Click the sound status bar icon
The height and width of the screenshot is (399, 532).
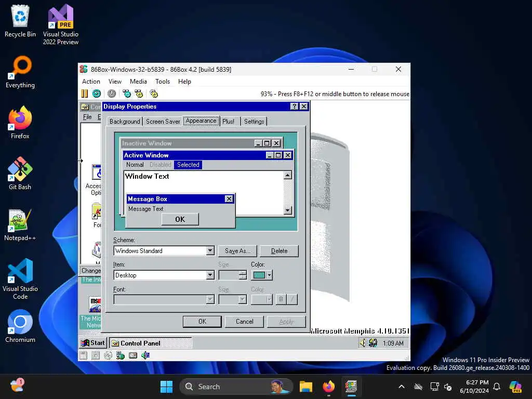pos(145,355)
